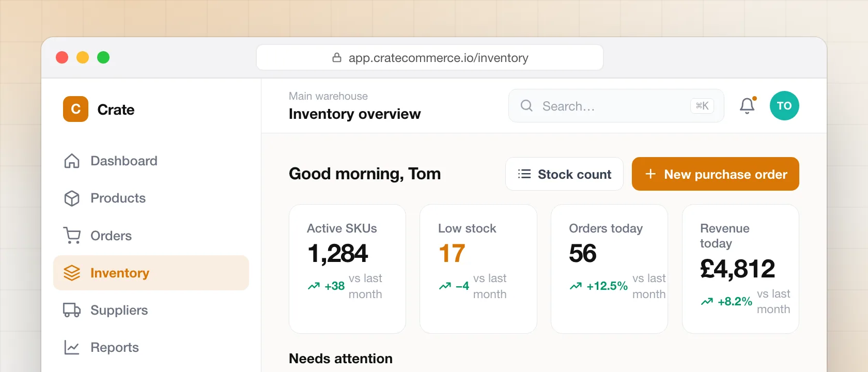Viewport: 868px width, 372px height.
Task: Go to Dashboard in sidebar
Action: tap(151, 161)
